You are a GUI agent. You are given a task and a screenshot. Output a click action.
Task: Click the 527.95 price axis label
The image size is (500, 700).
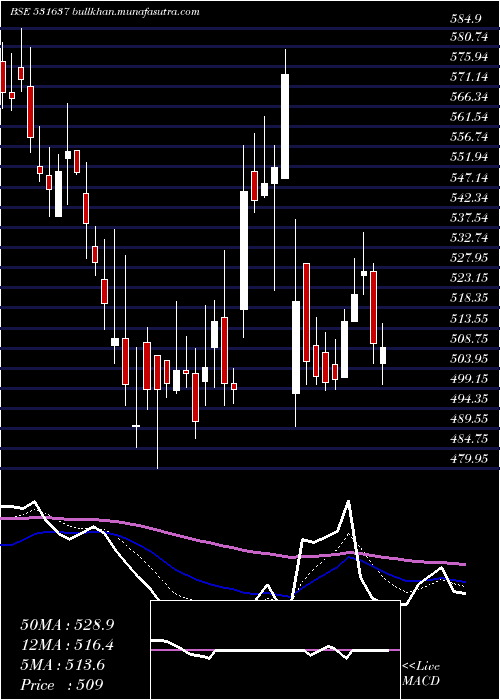[469, 258]
